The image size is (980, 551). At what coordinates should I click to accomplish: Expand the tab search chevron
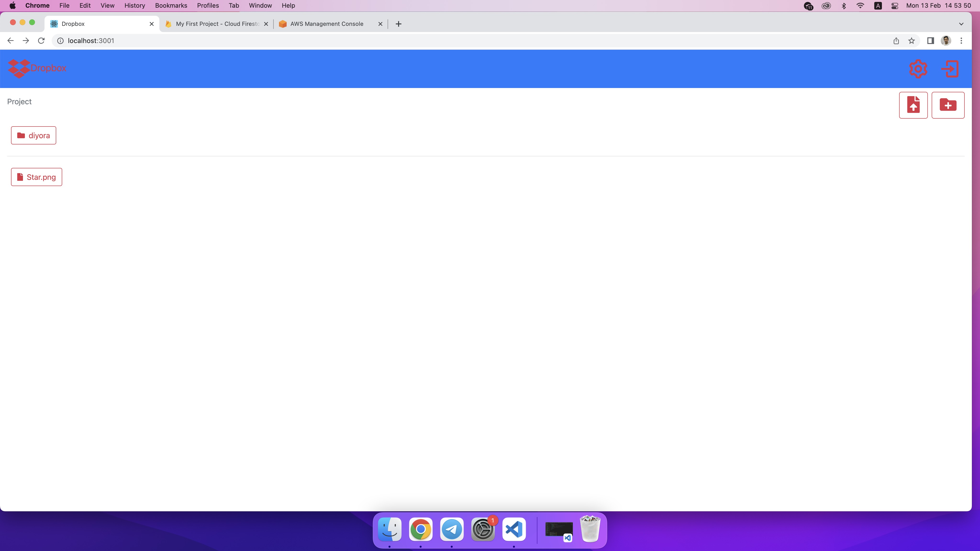click(961, 24)
